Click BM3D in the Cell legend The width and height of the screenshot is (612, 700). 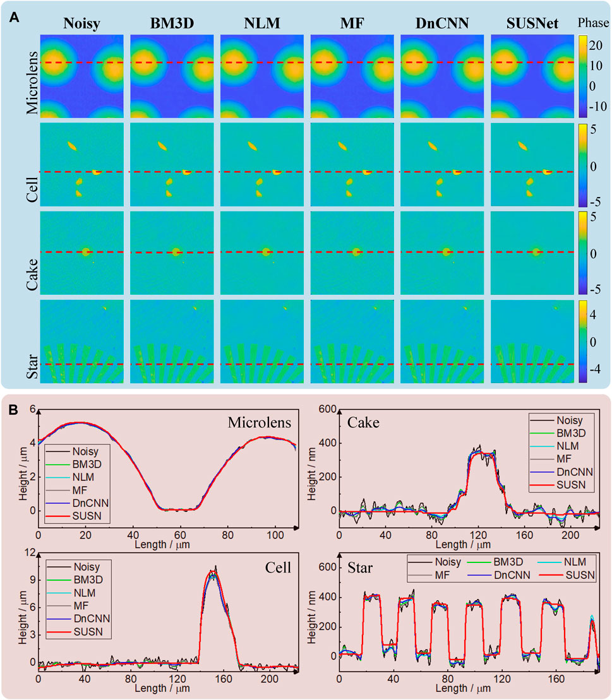(88, 580)
